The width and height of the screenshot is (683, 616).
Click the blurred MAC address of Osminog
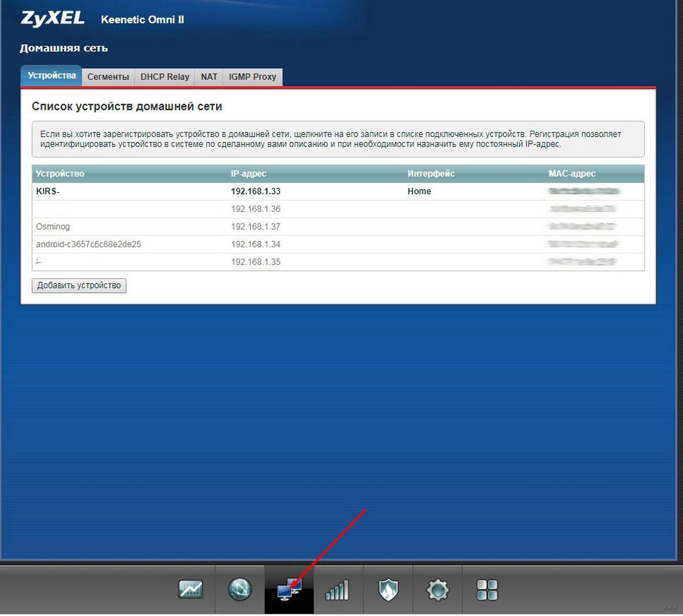tap(581, 226)
